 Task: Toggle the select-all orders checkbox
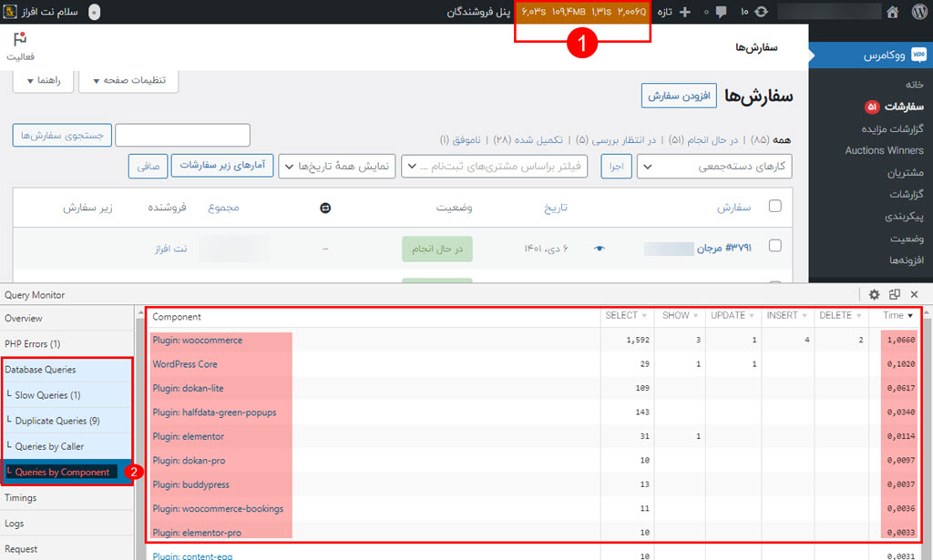pyautogui.click(x=774, y=206)
